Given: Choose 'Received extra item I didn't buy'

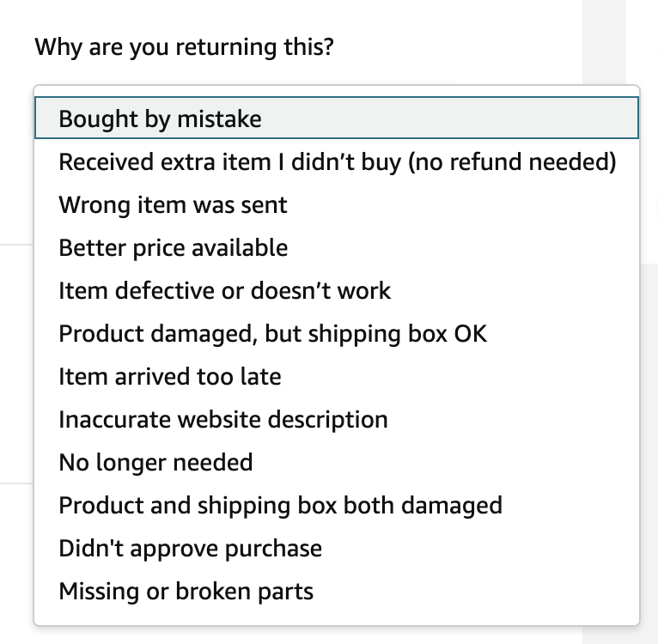Looking at the screenshot, I should pyautogui.click(x=335, y=161).
